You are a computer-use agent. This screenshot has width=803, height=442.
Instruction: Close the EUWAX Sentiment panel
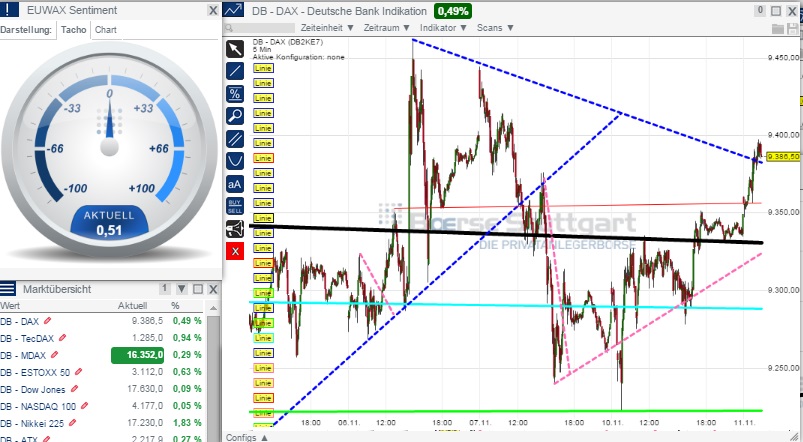213,10
